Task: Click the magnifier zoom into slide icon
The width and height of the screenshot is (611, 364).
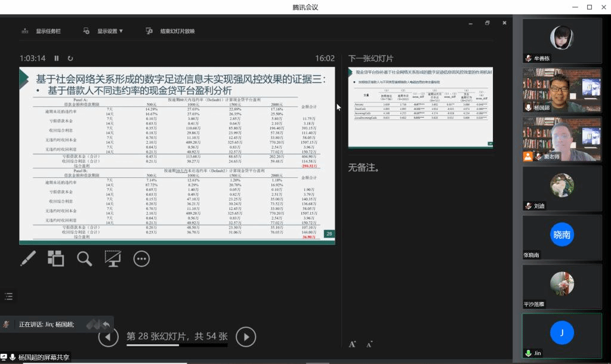Action: tap(84, 258)
